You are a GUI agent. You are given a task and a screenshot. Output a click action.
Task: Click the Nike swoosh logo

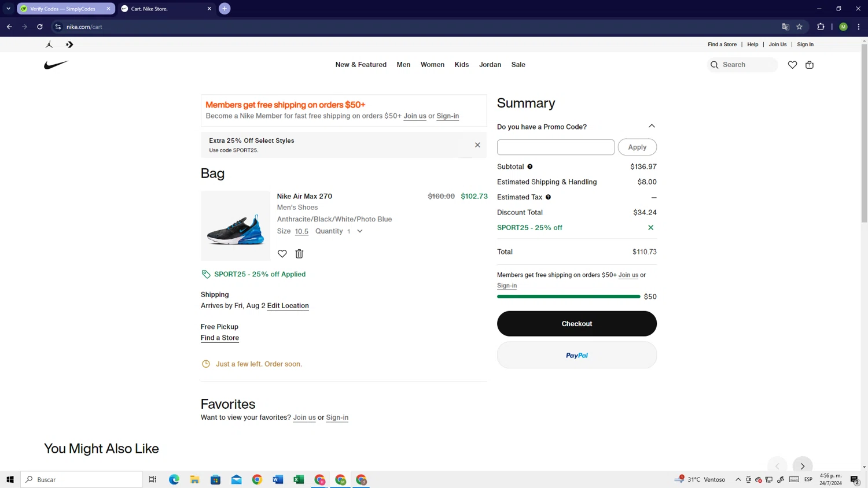point(56,65)
